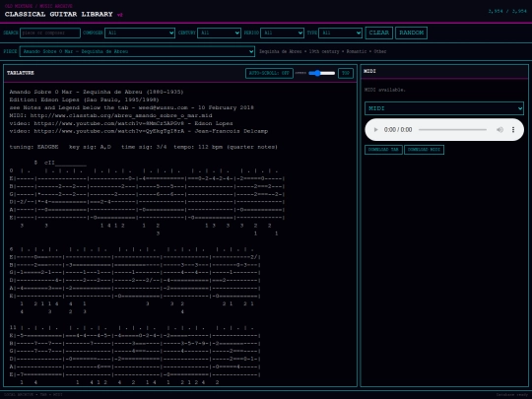Click Download Tab button
Screen dimensions: 532x399
(x=383, y=150)
